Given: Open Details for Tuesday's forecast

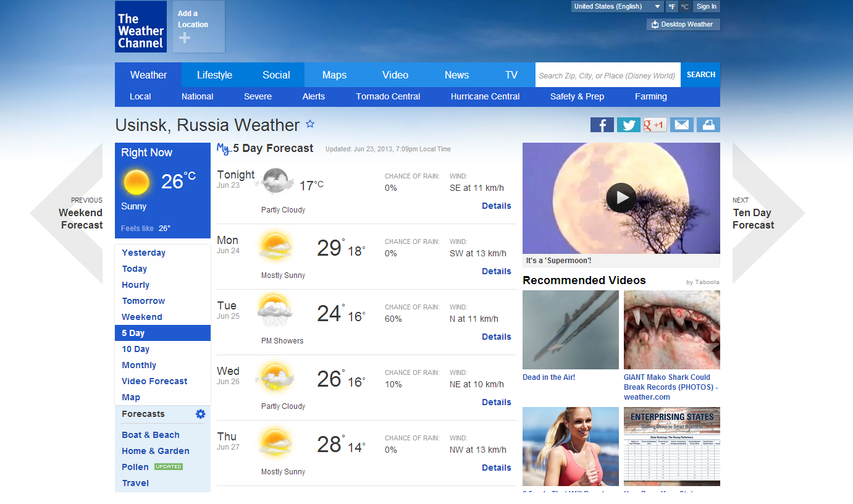Looking at the screenshot, I should pos(496,337).
